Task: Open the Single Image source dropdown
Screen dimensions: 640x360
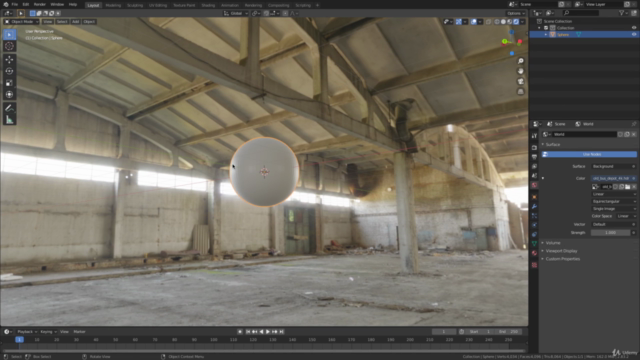Action: coord(613,209)
